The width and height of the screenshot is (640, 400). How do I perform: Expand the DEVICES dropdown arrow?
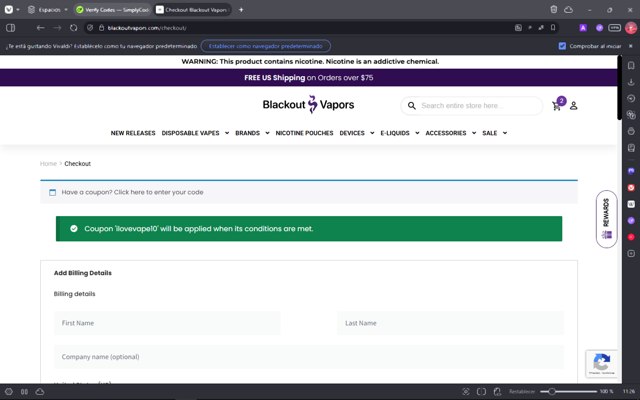[372, 133]
